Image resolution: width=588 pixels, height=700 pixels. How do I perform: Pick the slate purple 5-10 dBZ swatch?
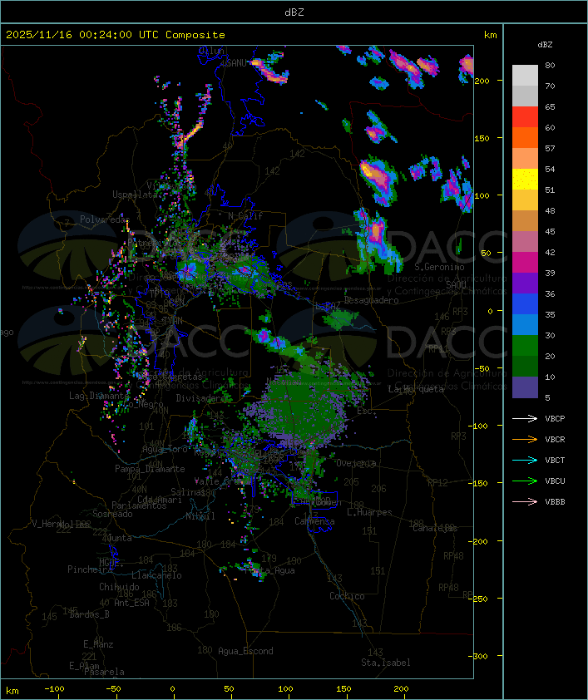tap(525, 387)
